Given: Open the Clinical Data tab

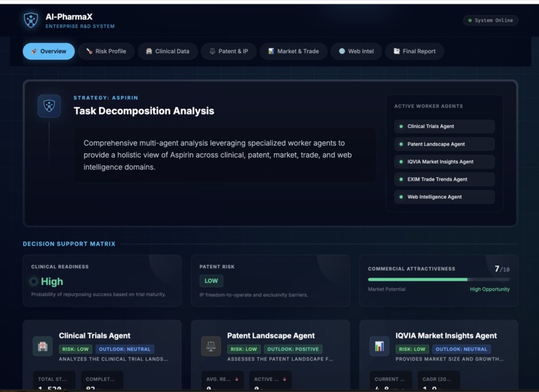Looking at the screenshot, I should click(168, 51).
